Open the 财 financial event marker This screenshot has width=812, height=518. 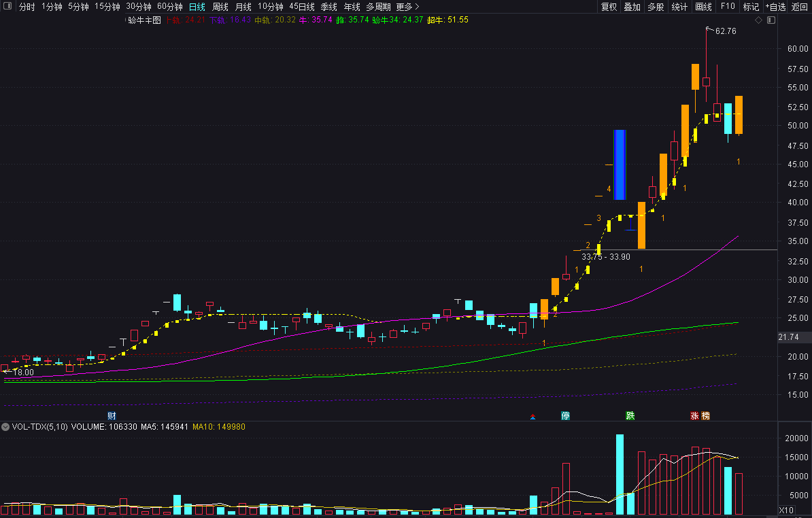[112, 416]
